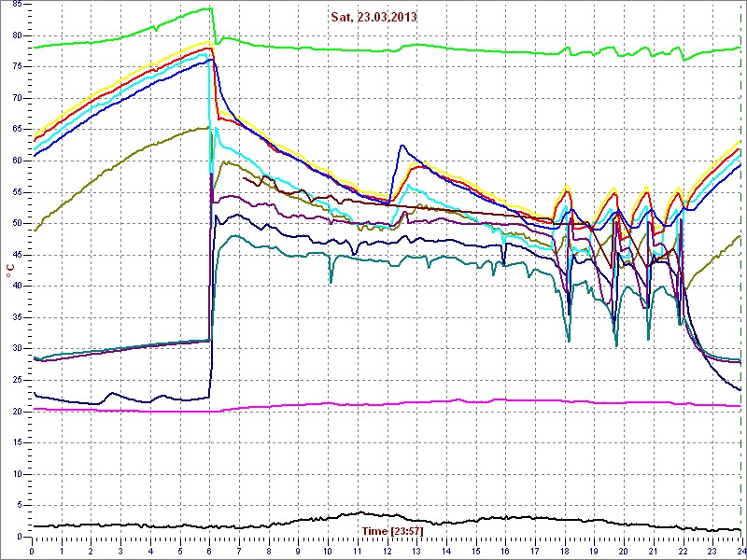Click the x-axis hour label 18

(x=565, y=551)
